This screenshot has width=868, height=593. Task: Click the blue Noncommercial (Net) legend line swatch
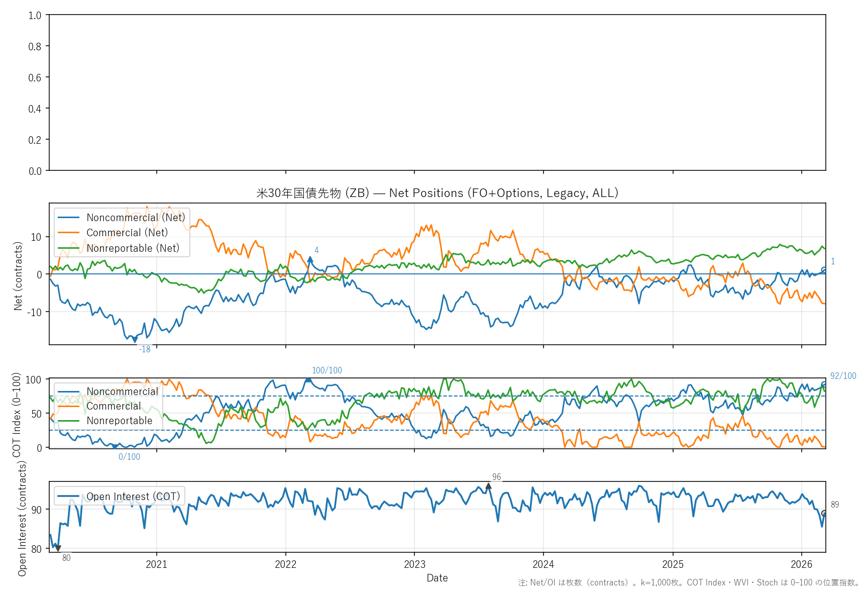pyautogui.click(x=69, y=218)
